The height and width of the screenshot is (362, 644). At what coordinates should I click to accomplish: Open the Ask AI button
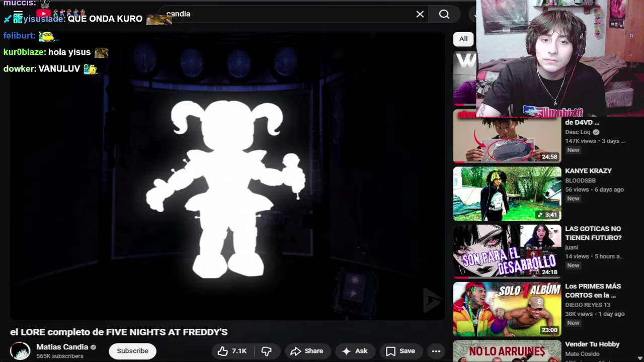tap(355, 351)
